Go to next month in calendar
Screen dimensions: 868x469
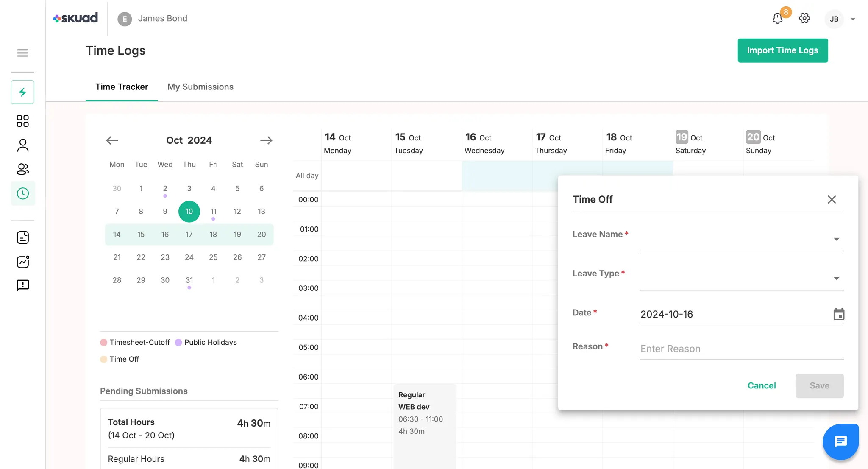(266, 140)
